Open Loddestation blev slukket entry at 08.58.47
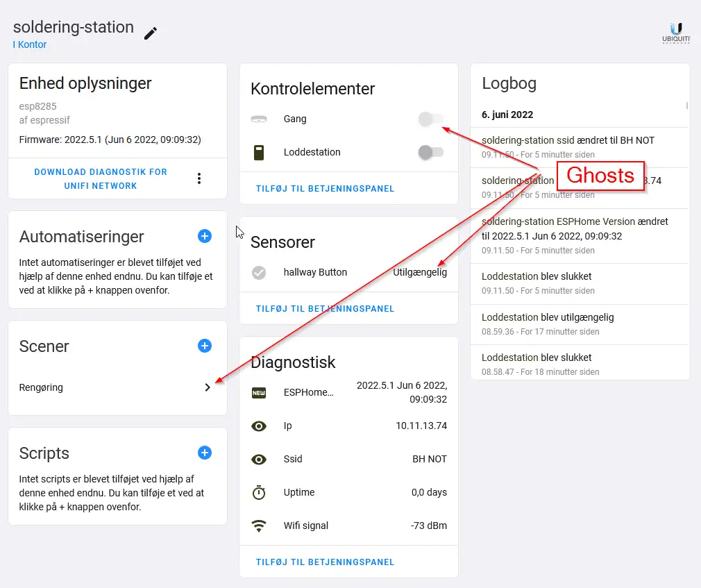 (x=580, y=362)
